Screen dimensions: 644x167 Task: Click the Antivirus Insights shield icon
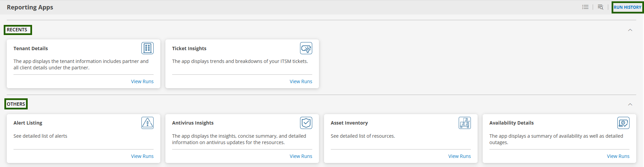pyautogui.click(x=306, y=123)
